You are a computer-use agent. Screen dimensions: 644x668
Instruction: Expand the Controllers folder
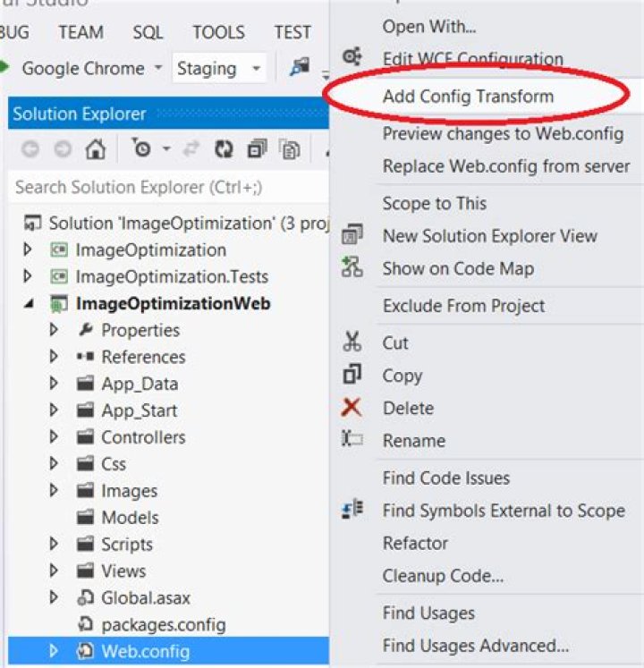54,436
